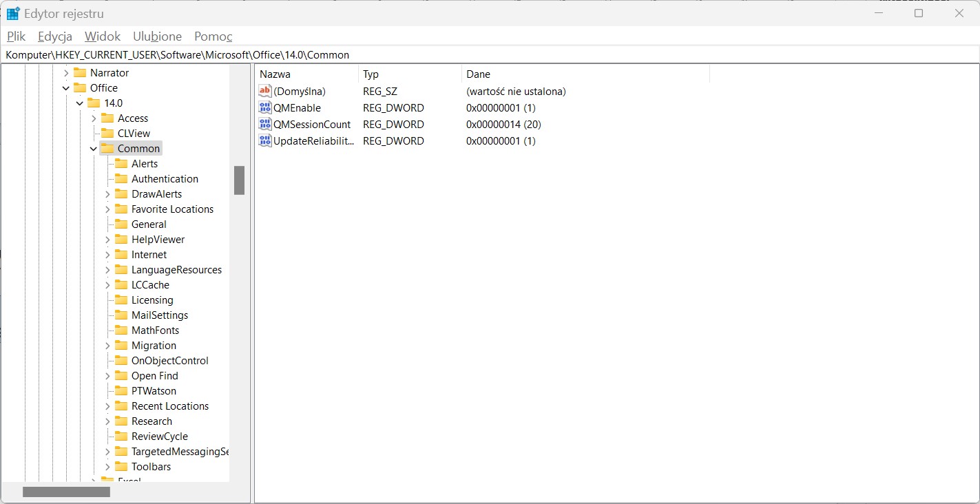Image resolution: width=980 pixels, height=504 pixels.
Task: Select the Favorite Locations registry key
Action: tap(173, 209)
